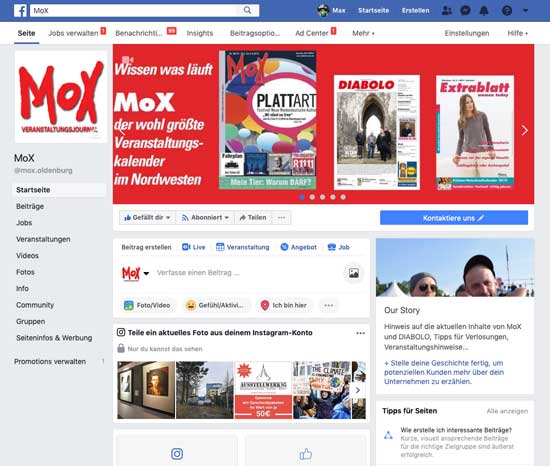
Task: Open the Facebook logo home icon
Action: (21, 11)
